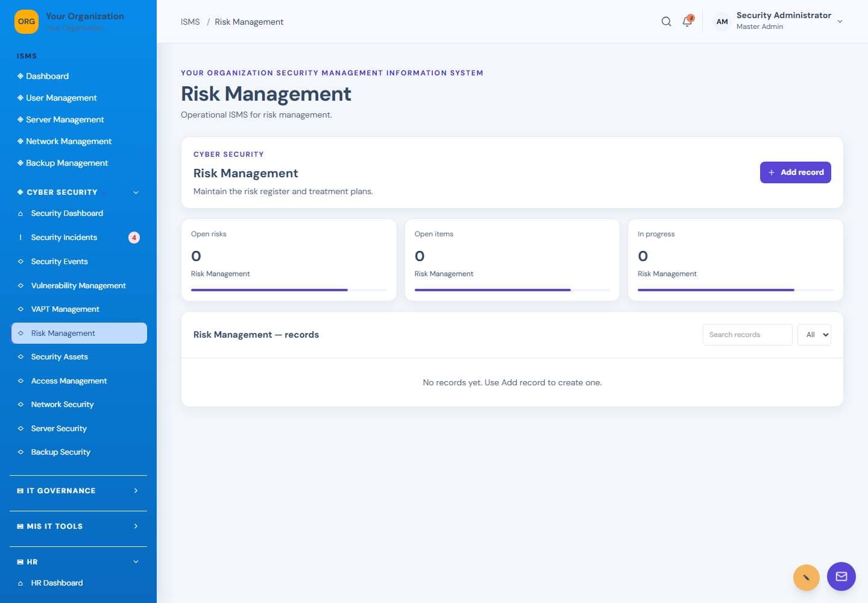This screenshot has height=603, width=868.
Task: Open the purple mail floating button
Action: tap(841, 576)
